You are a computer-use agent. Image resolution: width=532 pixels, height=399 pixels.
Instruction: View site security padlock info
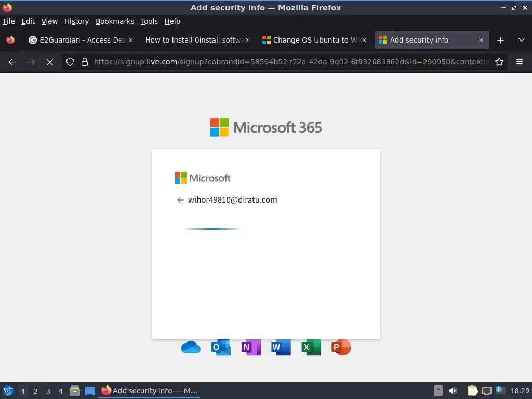(x=85, y=62)
